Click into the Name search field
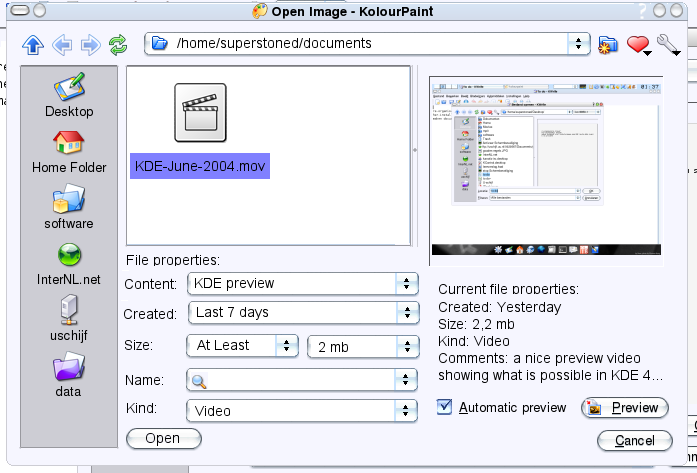Viewport: 697px width, 473px height. [301, 380]
